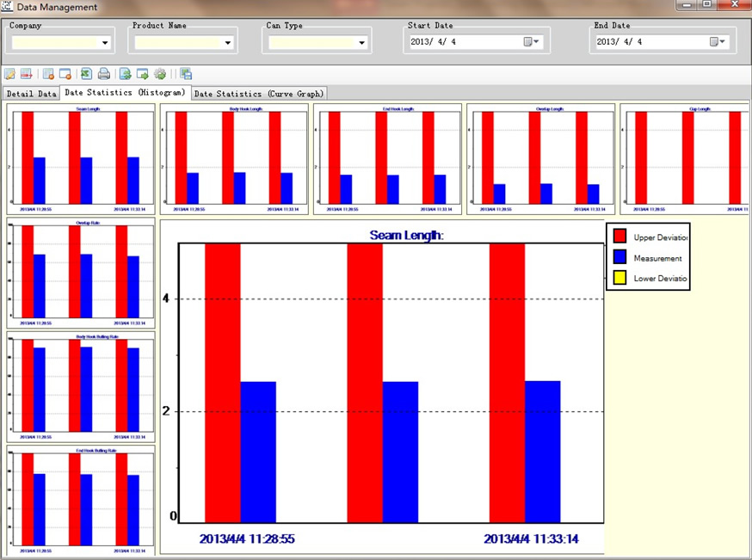The width and height of the screenshot is (752, 560).
Task: Expand the Company dropdown list
Action: coord(105,42)
